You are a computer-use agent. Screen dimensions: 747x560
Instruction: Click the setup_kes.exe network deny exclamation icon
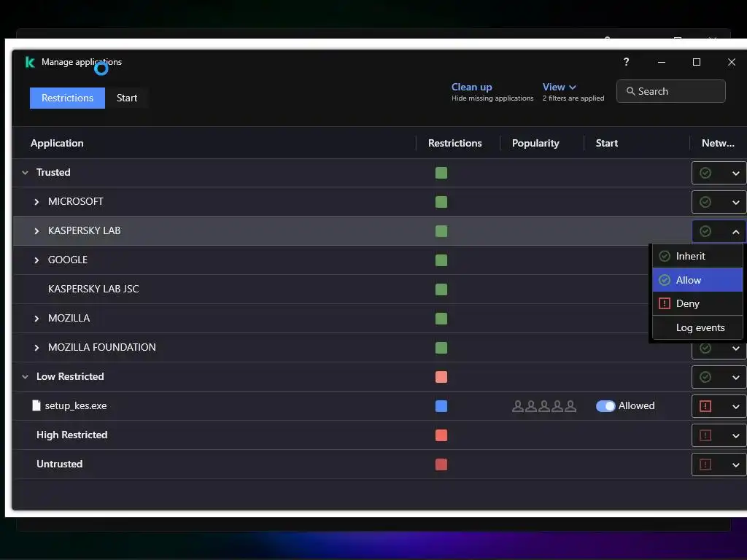[x=705, y=406]
